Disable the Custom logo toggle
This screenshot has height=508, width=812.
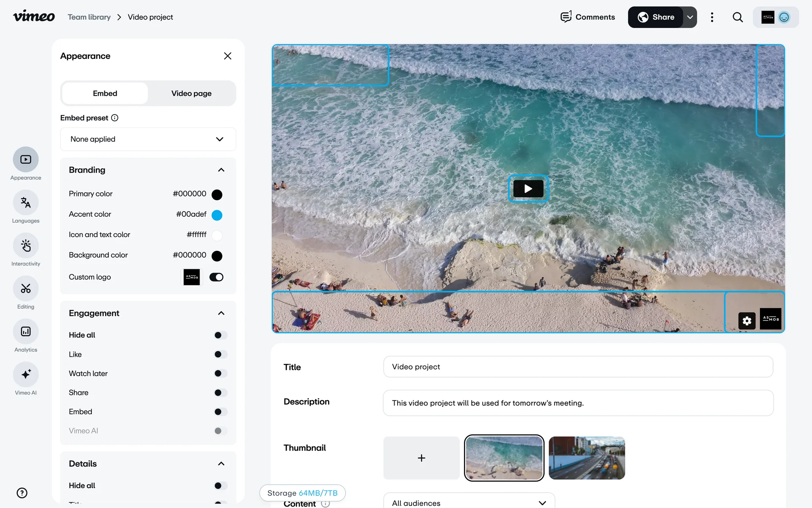click(217, 277)
